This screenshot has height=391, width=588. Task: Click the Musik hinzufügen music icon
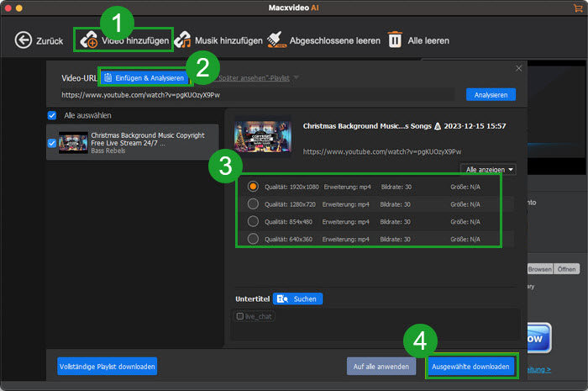pos(182,40)
